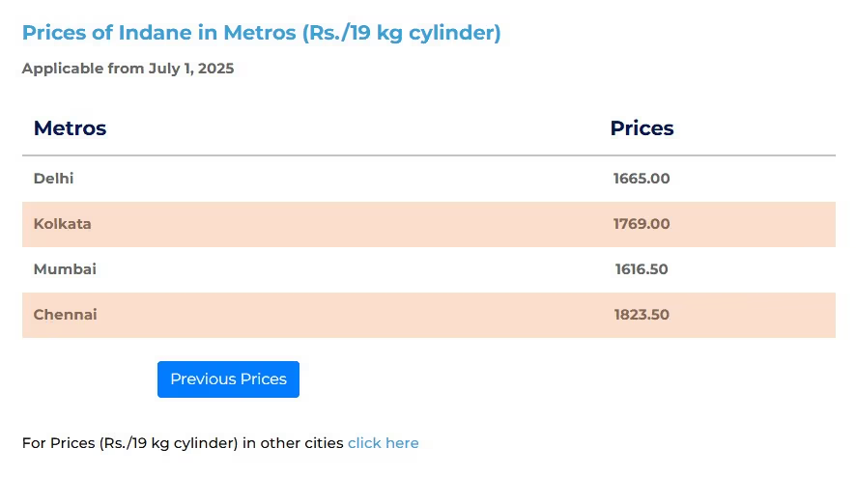856x504 pixels.
Task: Click the Metros column header
Action: [70, 128]
